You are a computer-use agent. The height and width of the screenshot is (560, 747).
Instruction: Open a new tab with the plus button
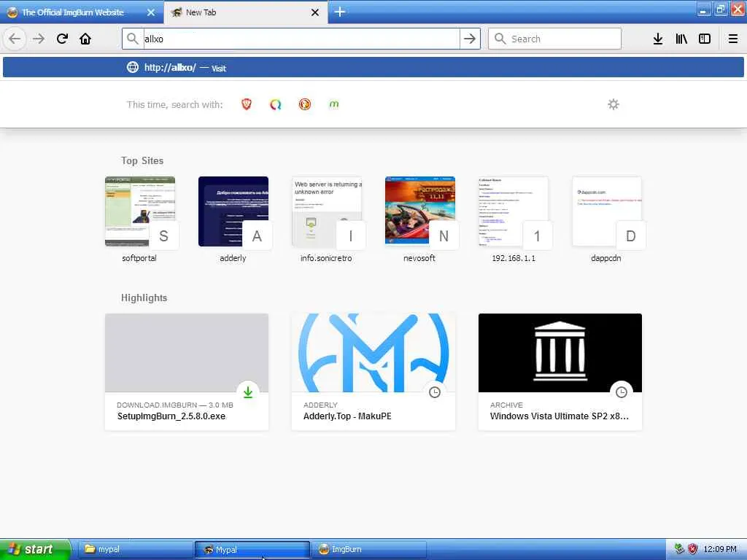pos(340,12)
